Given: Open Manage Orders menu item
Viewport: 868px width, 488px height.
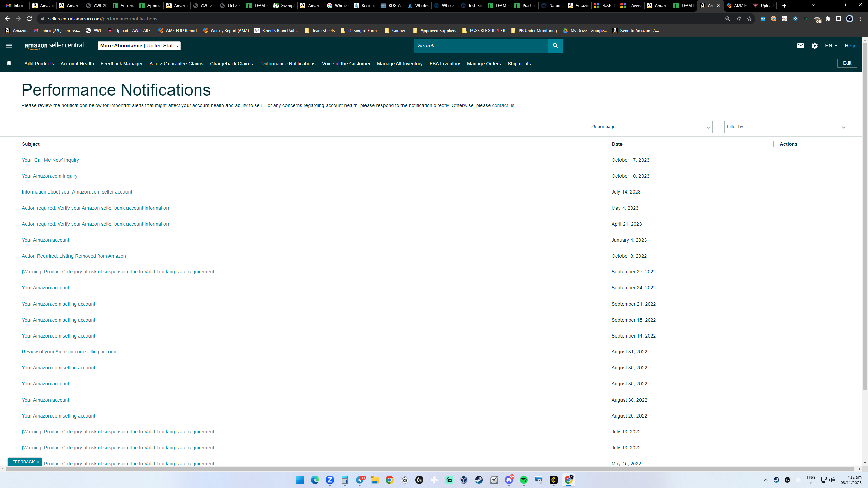Looking at the screenshot, I should (484, 64).
